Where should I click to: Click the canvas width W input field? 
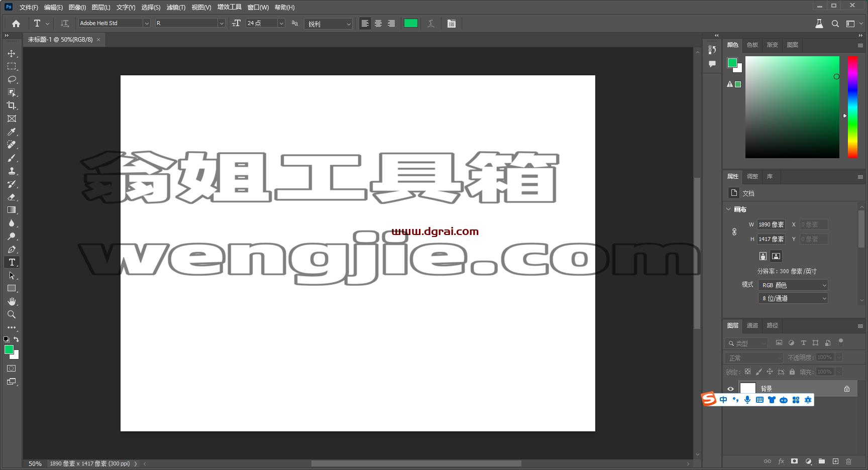pos(772,224)
